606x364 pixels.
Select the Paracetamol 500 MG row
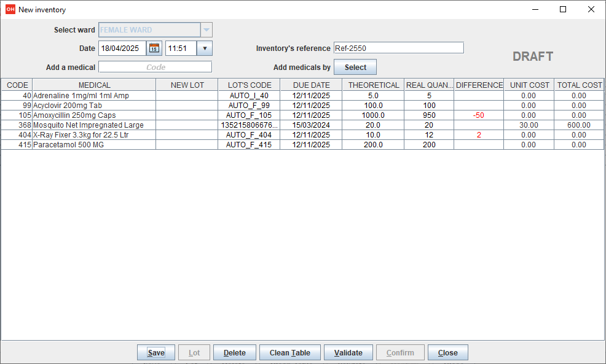pos(94,145)
